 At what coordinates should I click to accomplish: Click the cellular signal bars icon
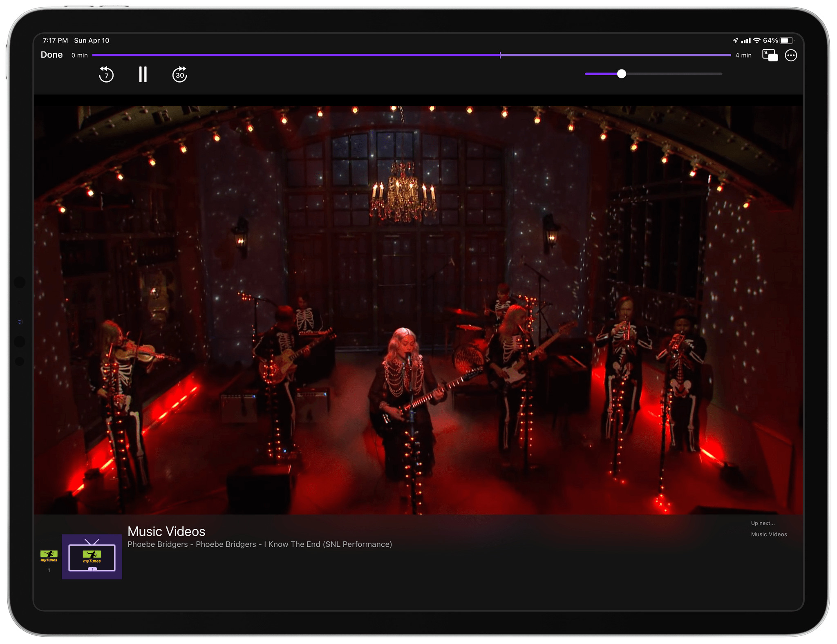coord(746,40)
